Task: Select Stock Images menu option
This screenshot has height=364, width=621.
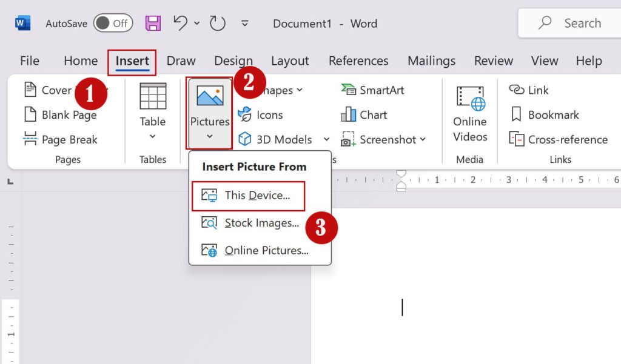Action: pyautogui.click(x=261, y=223)
